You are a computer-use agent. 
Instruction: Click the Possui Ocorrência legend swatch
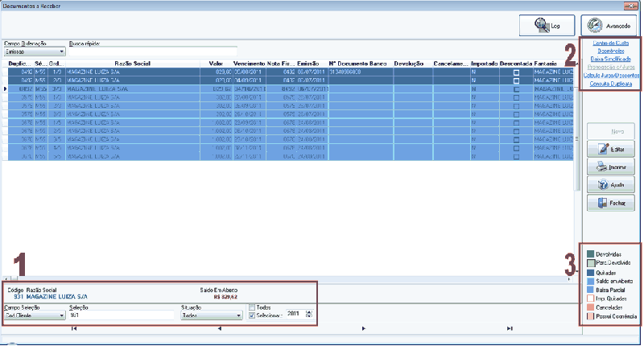[591, 316]
